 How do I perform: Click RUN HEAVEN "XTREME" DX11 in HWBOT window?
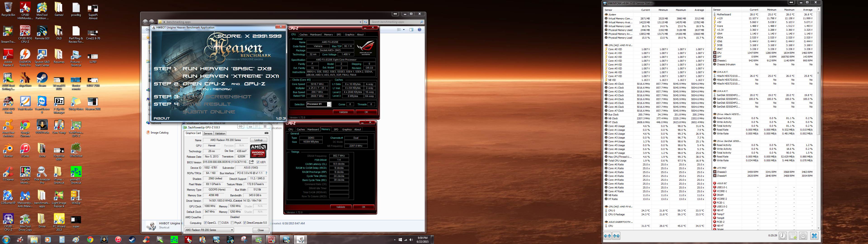(x=231, y=76)
